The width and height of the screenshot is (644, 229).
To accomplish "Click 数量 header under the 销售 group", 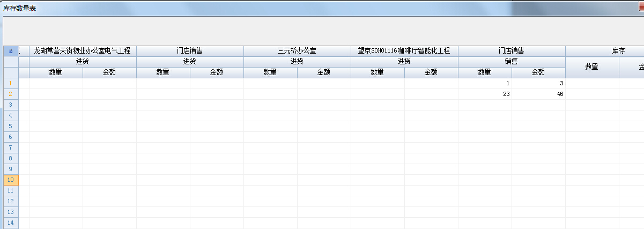I will 485,72.
